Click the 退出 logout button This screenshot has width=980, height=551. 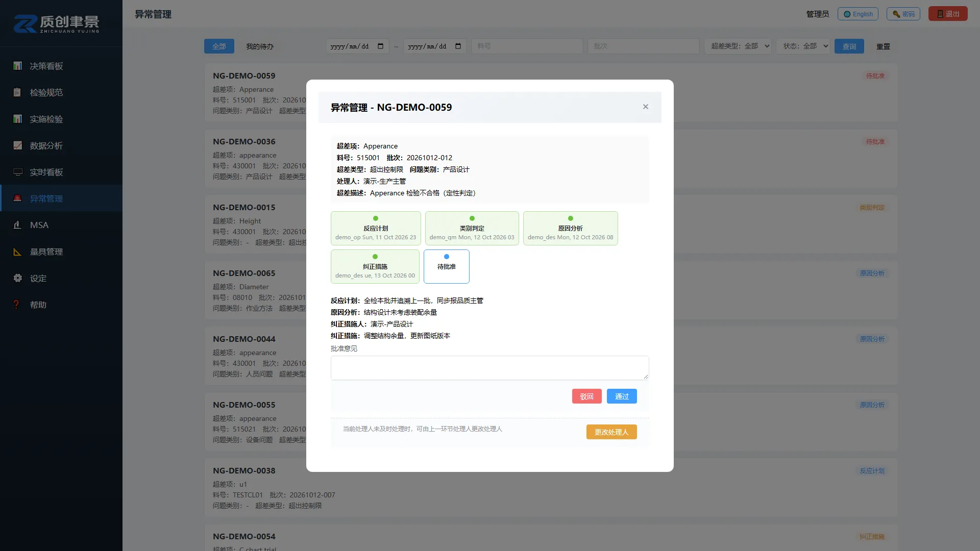(948, 14)
